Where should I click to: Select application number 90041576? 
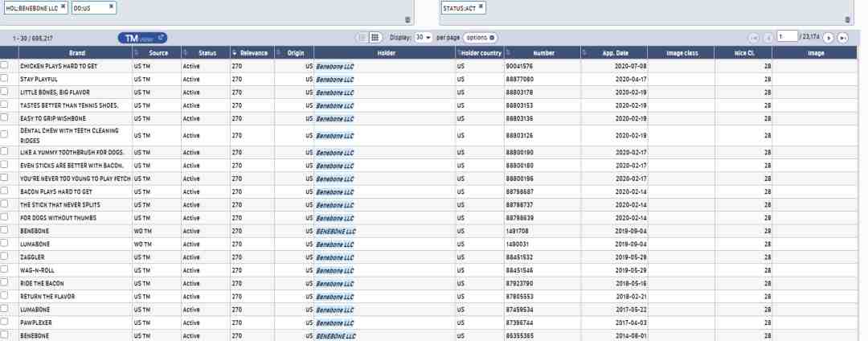519,66
